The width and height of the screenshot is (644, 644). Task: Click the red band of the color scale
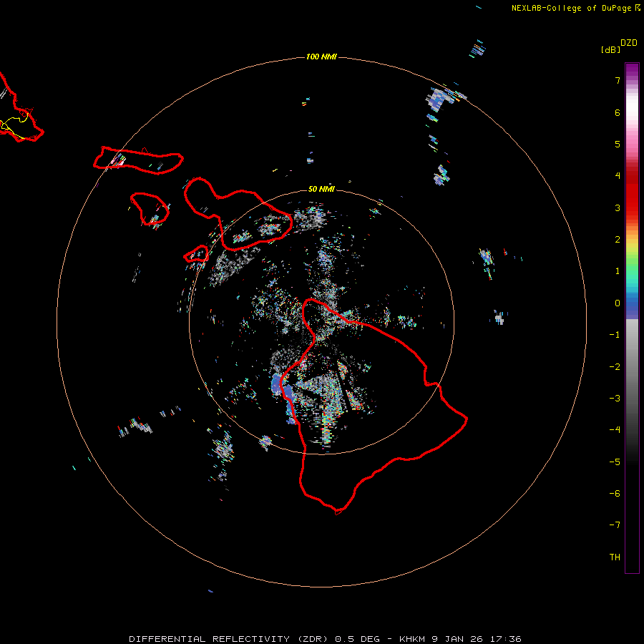pyautogui.click(x=632, y=193)
